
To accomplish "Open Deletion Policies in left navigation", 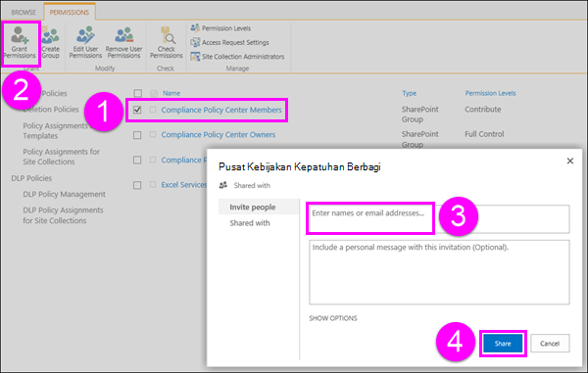I will pyautogui.click(x=51, y=110).
